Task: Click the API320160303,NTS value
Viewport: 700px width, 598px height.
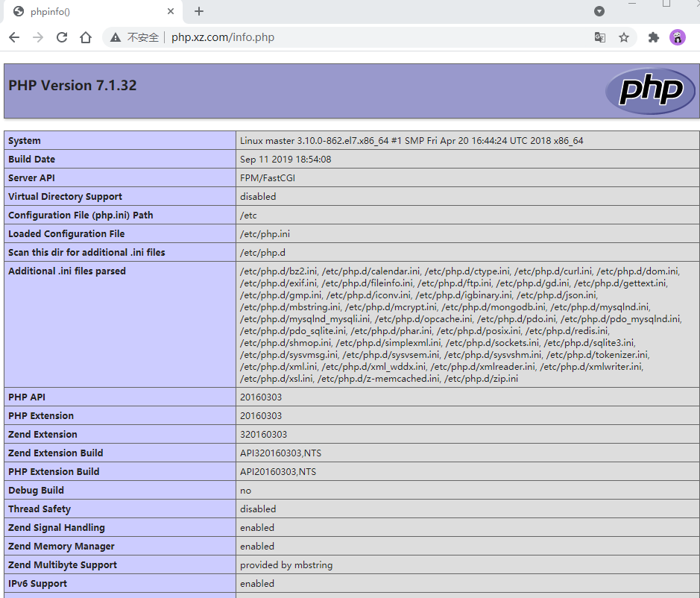Action: (x=281, y=453)
